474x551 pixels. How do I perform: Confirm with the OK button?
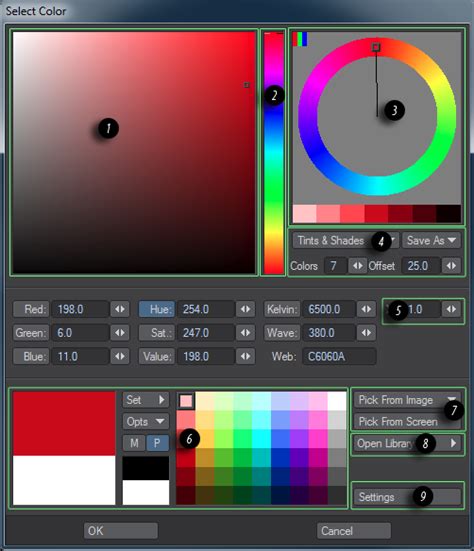point(121,531)
